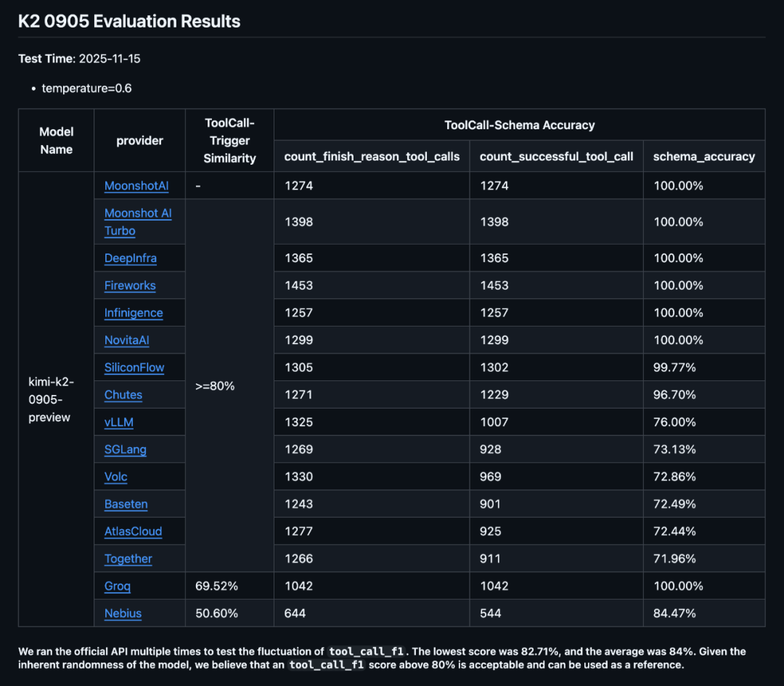The image size is (784, 686).
Task: Click the DeepInfra provider link
Action: [131, 258]
